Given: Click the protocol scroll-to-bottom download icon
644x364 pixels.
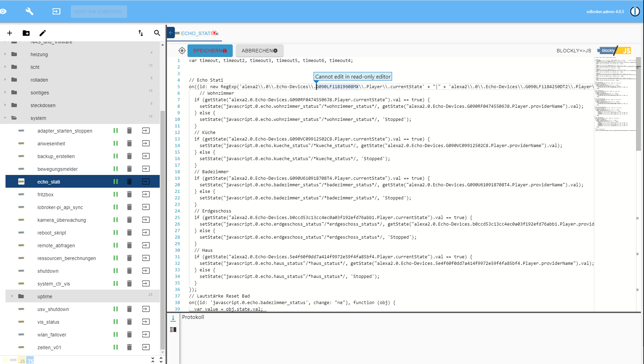Looking at the screenshot, I should coord(173,319).
